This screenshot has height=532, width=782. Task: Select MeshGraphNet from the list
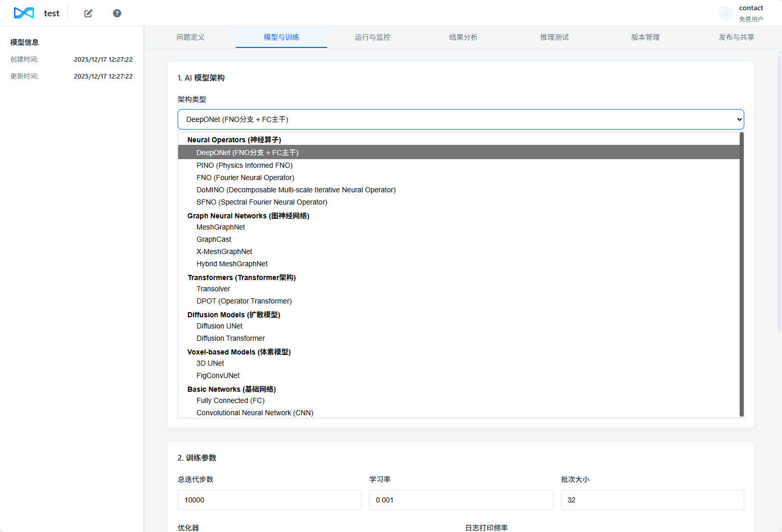coord(221,227)
